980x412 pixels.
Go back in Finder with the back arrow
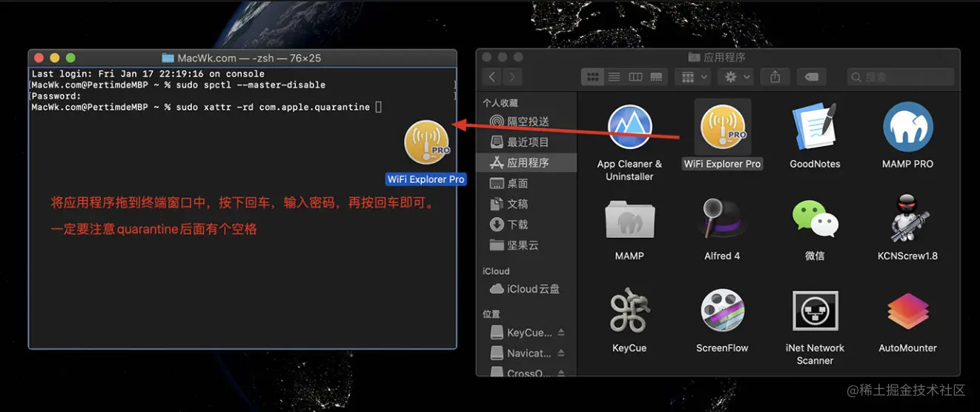click(x=492, y=76)
